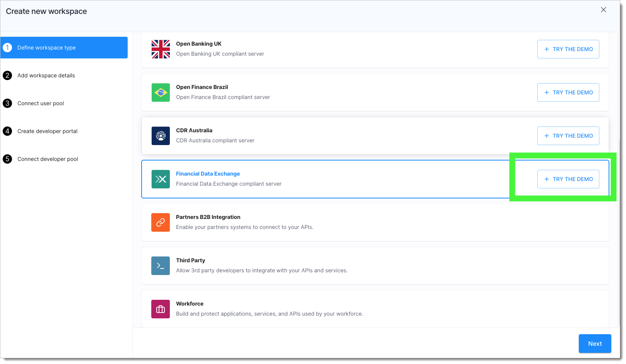Click the Open Banking UK flag icon
Image resolution: width=626 pixels, height=364 pixels.
161,49
